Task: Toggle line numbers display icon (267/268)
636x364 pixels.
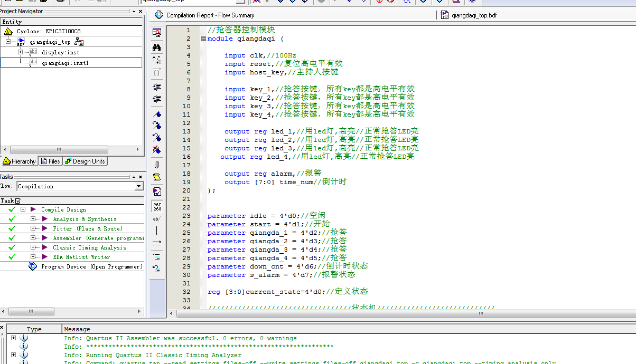Action: click(157, 206)
